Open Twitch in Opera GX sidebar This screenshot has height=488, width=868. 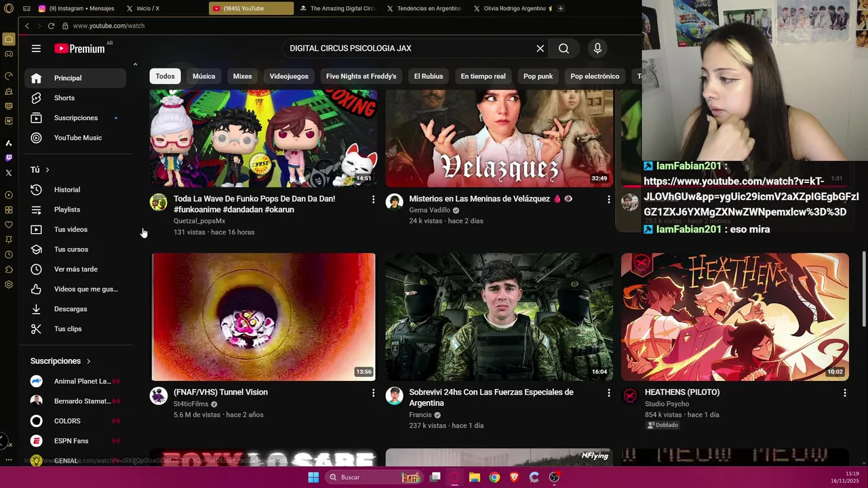(x=9, y=158)
